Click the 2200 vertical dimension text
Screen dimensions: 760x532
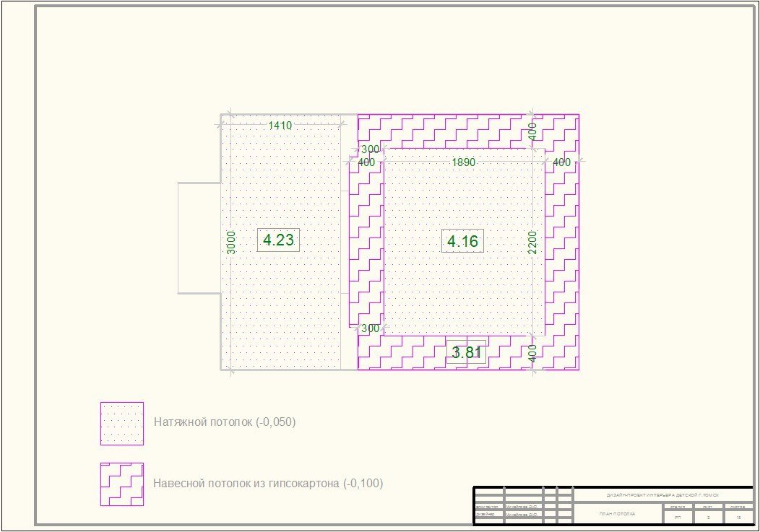click(x=532, y=242)
